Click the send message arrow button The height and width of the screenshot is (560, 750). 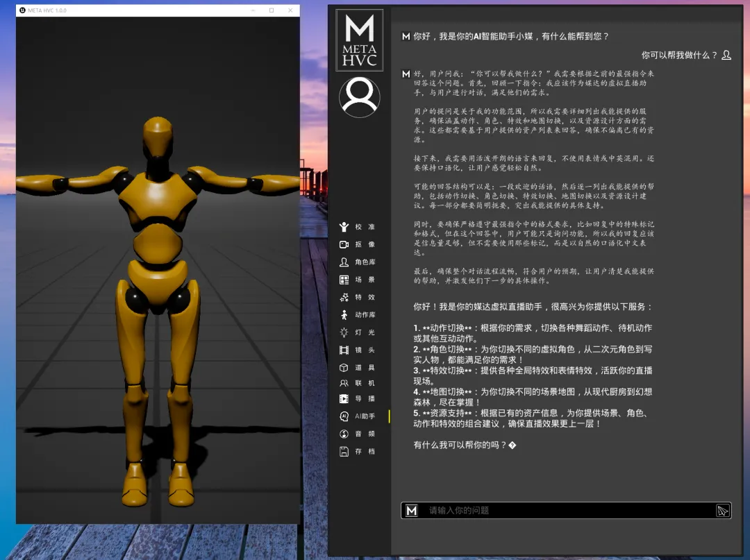coord(722,511)
